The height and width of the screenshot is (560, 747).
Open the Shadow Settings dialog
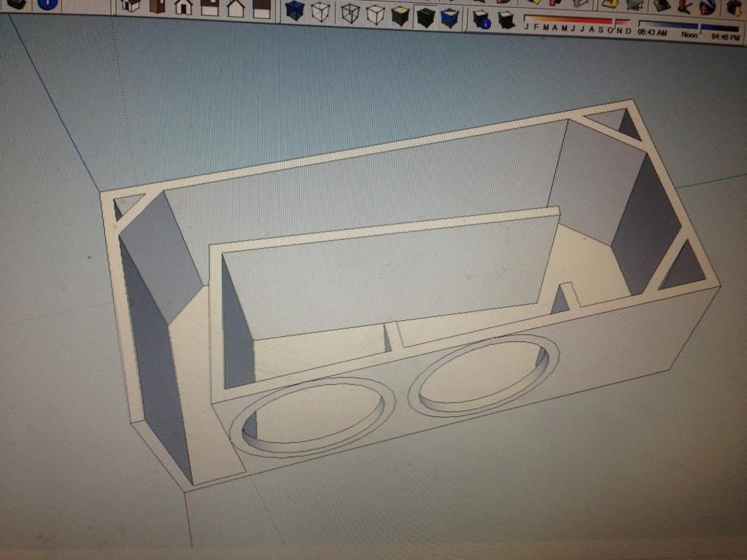(481, 19)
